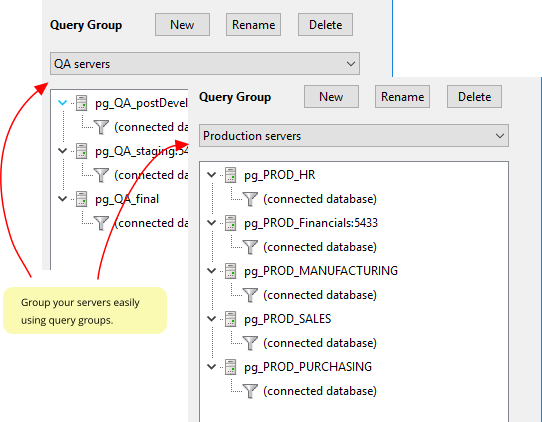Select connected database under pg_PROD_Financials:5433

320,247
